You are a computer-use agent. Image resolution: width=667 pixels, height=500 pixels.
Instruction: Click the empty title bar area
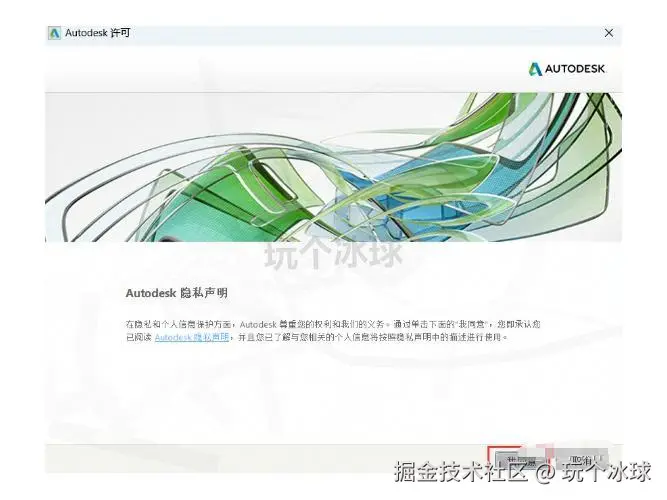[x=366, y=33]
